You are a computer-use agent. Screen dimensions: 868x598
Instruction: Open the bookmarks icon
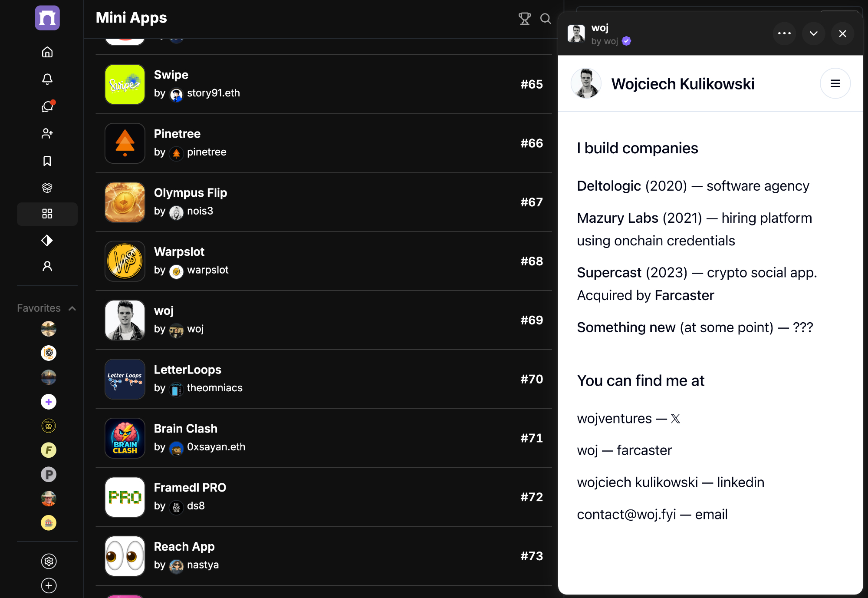click(47, 161)
